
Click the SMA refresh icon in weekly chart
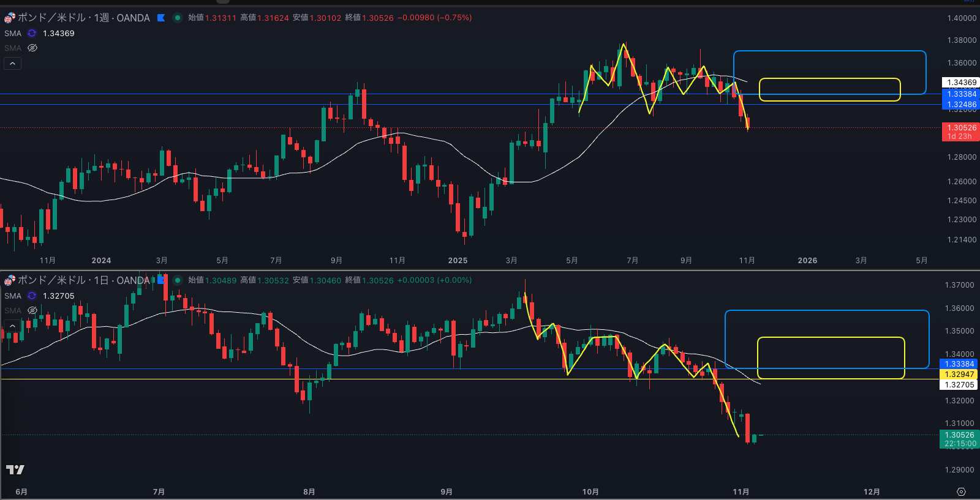point(32,34)
